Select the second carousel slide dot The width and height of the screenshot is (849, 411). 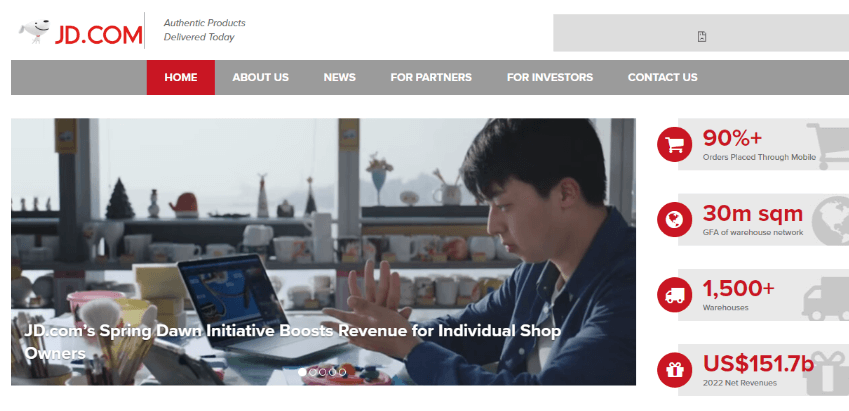tap(312, 372)
